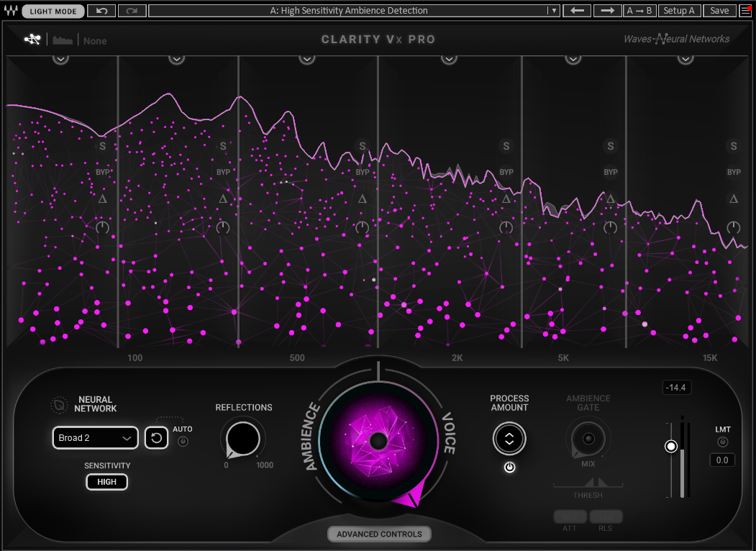The image size is (756, 551).
Task: Click the Waves logo icon
Action: 11,11
